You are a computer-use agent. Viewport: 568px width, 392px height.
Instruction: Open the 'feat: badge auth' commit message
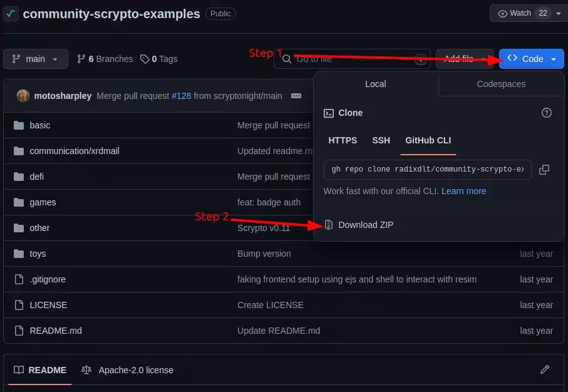(x=269, y=202)
